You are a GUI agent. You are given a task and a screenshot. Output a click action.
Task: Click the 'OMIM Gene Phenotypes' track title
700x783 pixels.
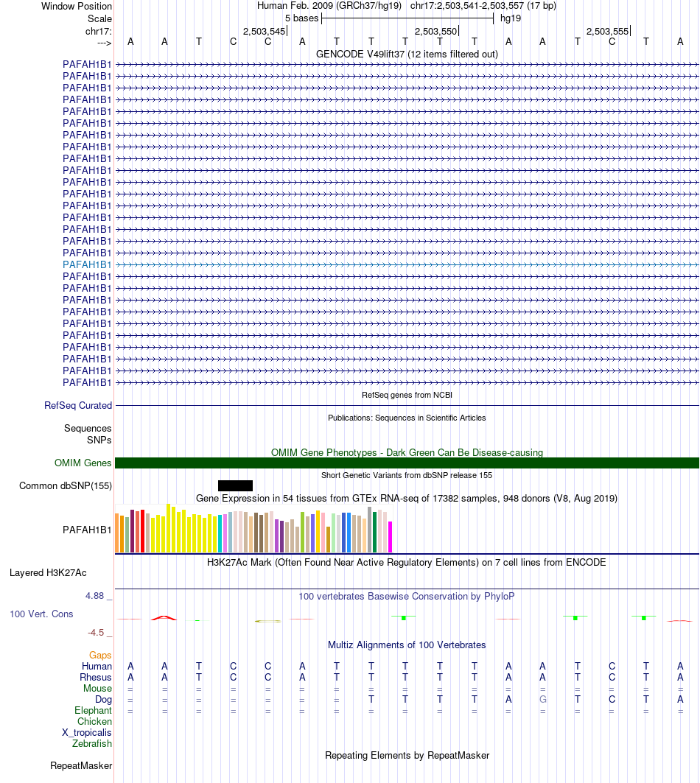[x=407, y=452]
